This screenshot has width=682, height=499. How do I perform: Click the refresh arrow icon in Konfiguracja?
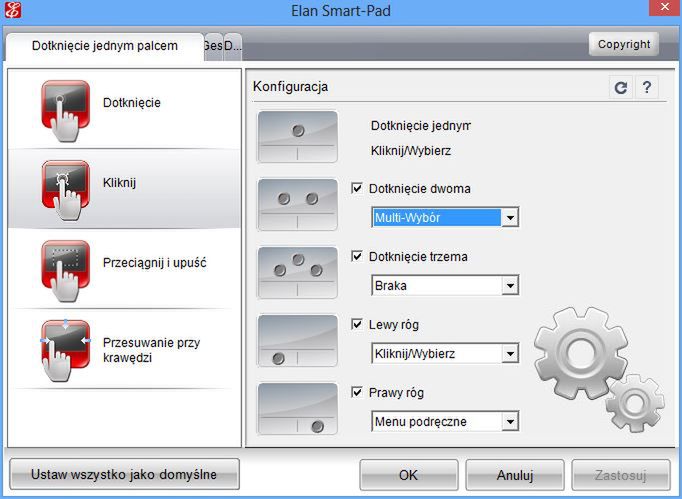coord(621,88)
